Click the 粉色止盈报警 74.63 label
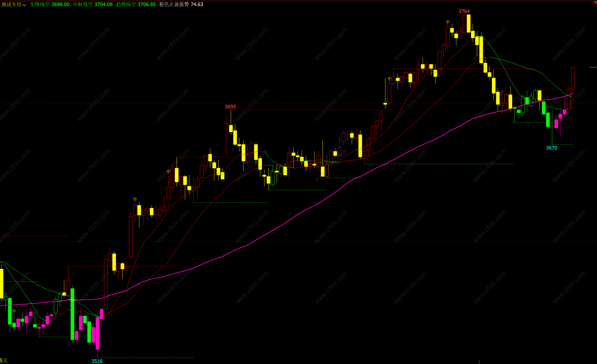597x364 pixels. (x=181, y=4)
